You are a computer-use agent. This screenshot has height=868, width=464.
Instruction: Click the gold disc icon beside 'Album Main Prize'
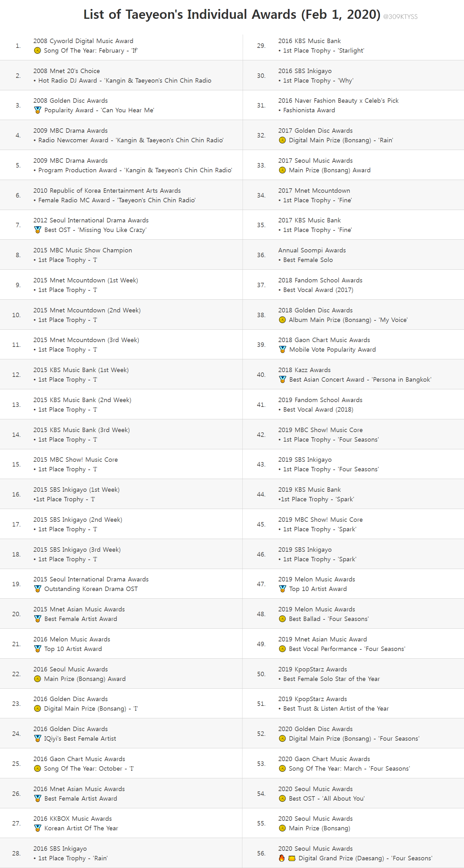coord(283,320)
